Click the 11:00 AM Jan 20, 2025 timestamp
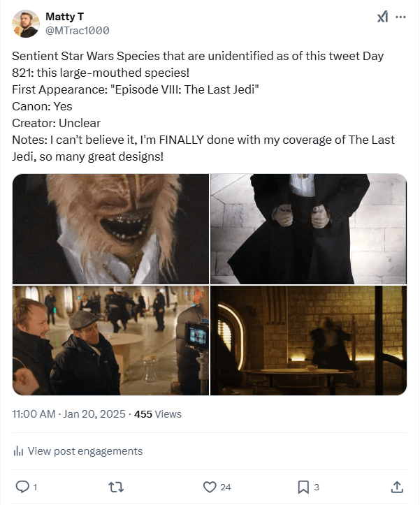 (x=68, y=414)
